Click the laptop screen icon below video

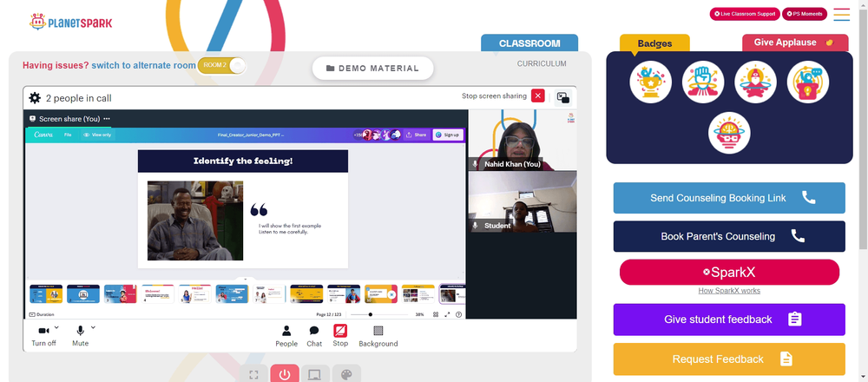[x=316, y=374]
